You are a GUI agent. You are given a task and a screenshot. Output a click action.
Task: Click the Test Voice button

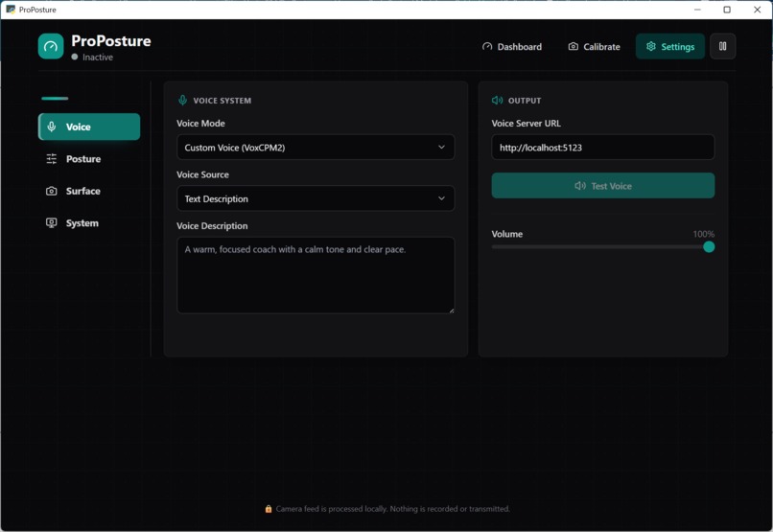pos(603,185)
